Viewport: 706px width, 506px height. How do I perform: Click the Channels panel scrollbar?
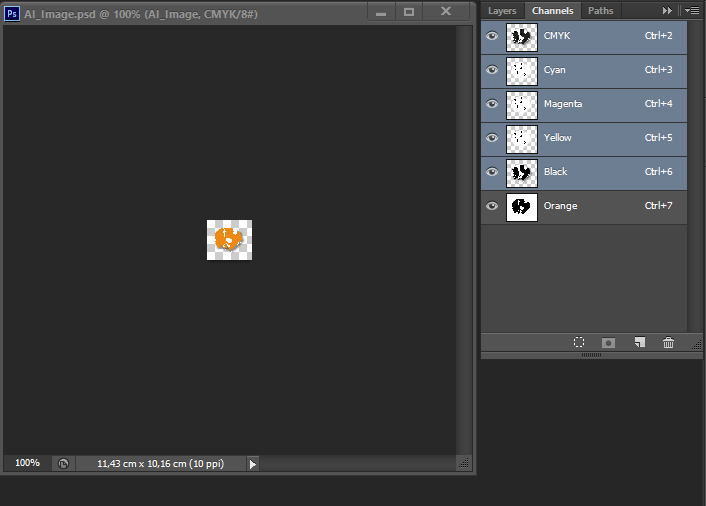(695, 177)
